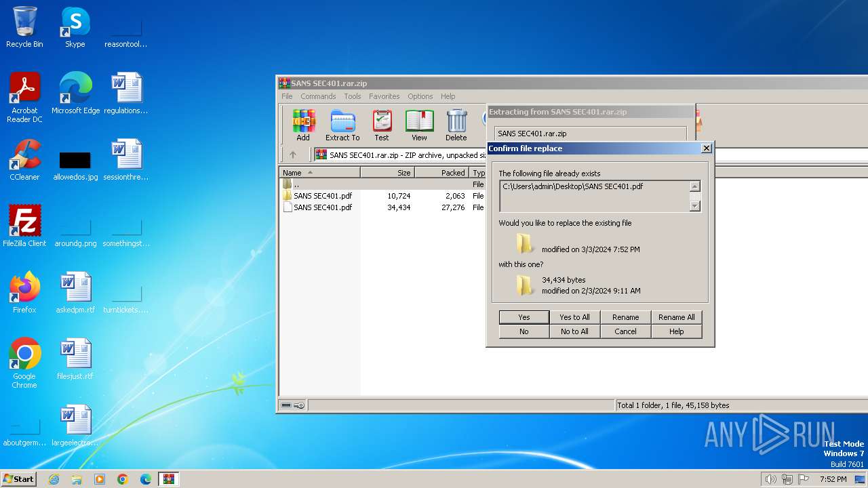Select SANS SEC401.pdf file entry, size 34,434
The height and width of the screenshot is (488, 868).
[x=383, y=207]
